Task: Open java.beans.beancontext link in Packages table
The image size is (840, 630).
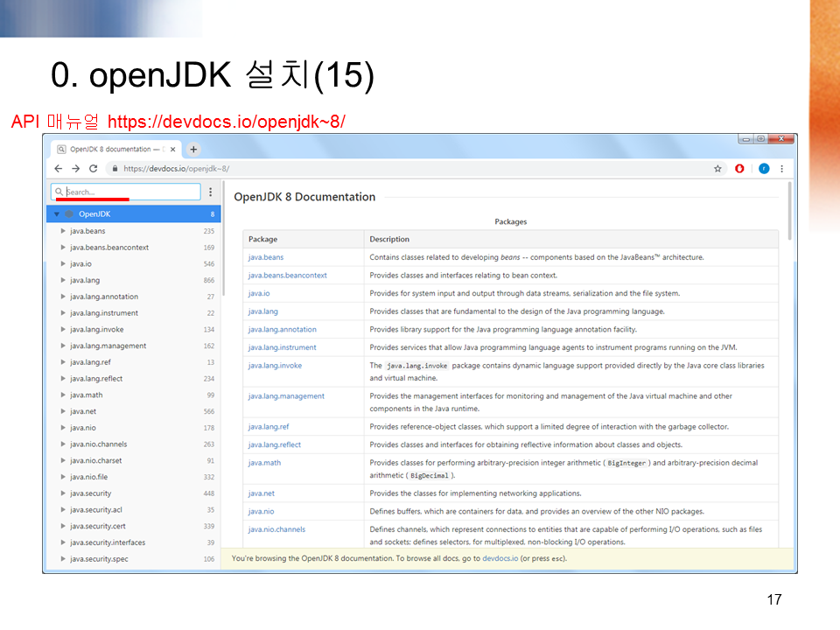Action: coord(287,276)
